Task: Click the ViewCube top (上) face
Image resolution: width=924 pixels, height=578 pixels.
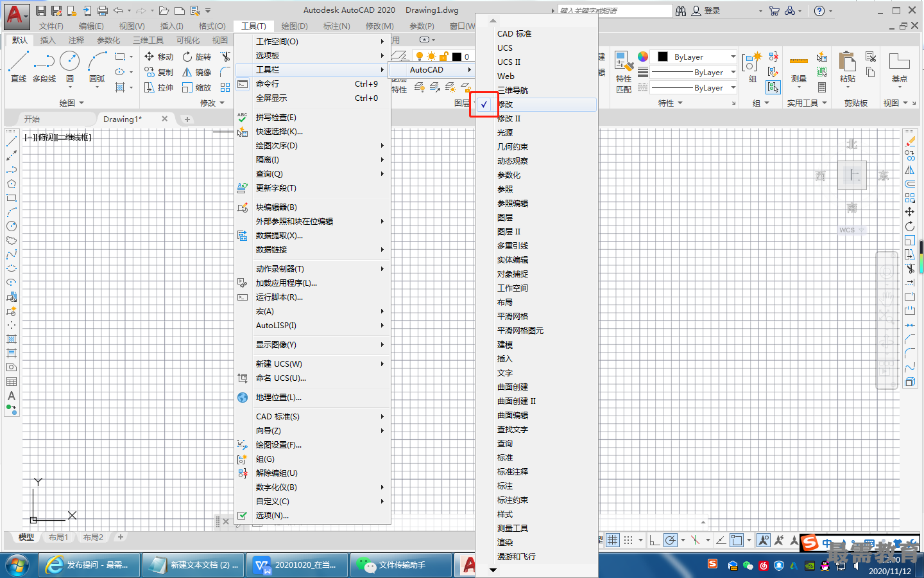Action: [x=853, y=175]
